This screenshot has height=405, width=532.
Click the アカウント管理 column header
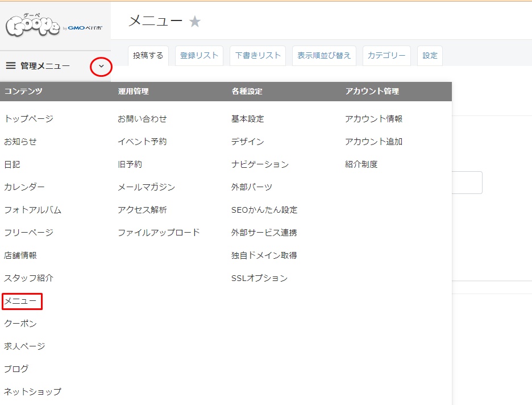(372, 91)
